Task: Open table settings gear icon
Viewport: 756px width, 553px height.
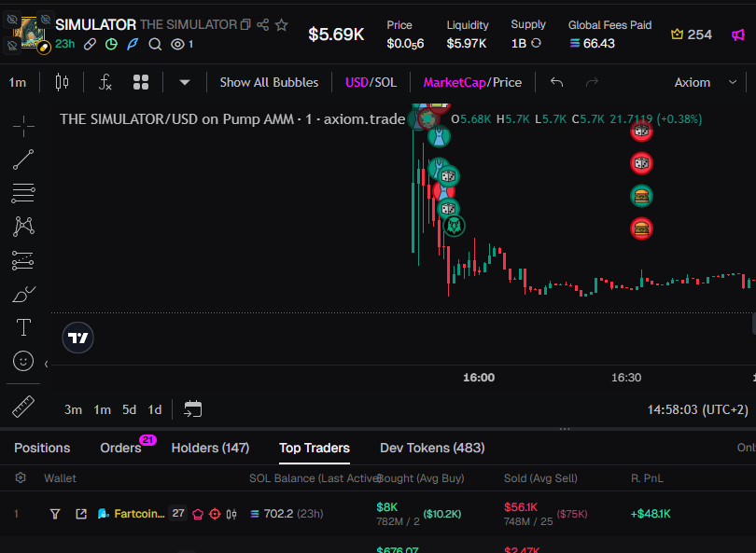Action: click(x=21, y=477)
